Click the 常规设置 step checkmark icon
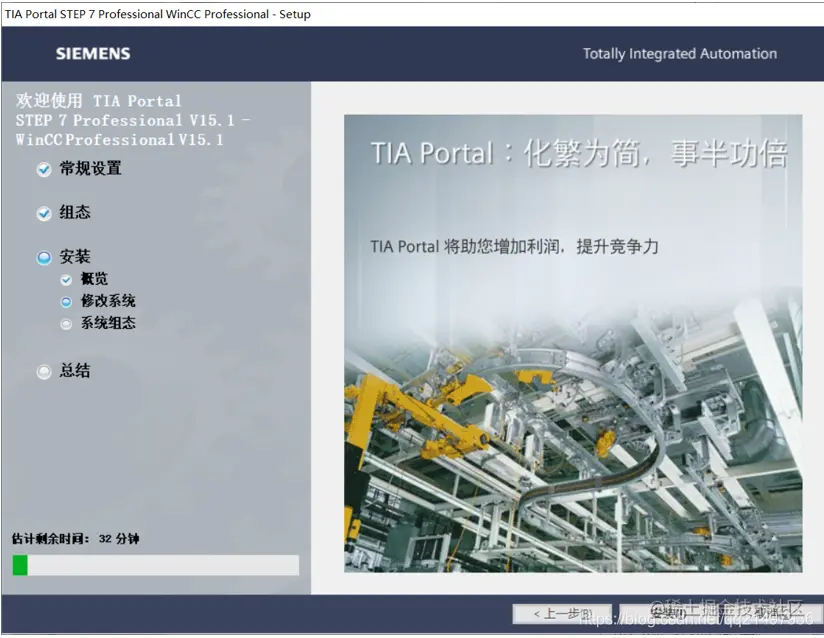This screenshot has width=824, height=638. 44,169
